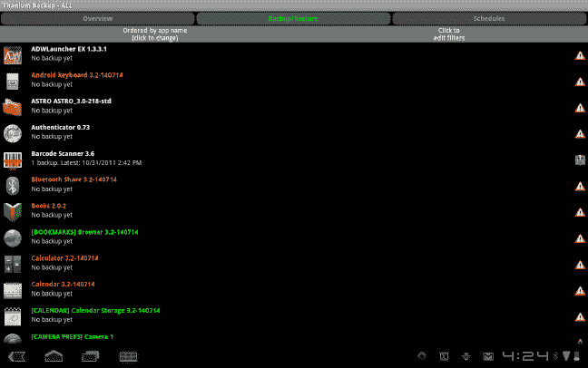Click ASTRO no-backup warning icon

[580, 108]
